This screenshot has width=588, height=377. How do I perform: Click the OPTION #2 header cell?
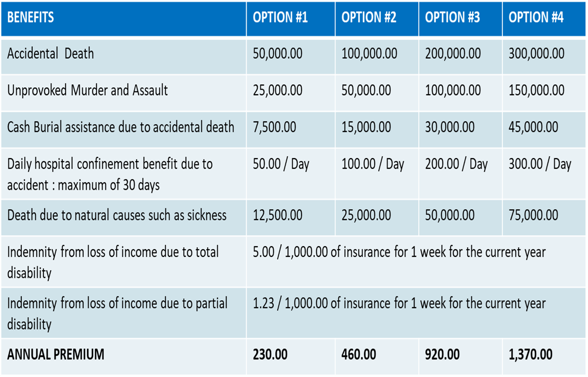click(369, 18)
